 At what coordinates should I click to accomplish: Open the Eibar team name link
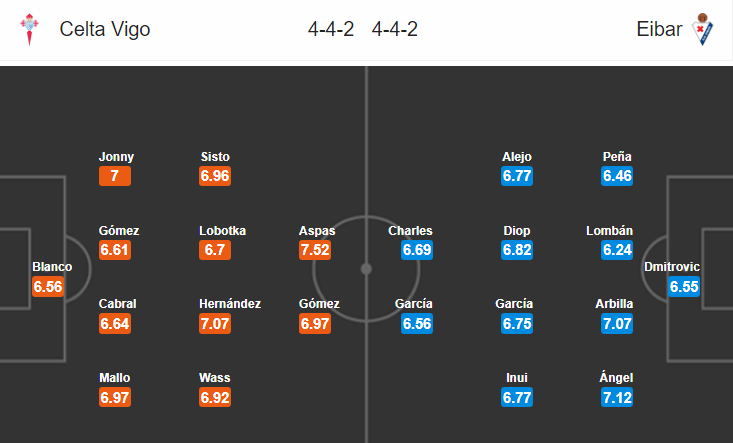[659, 29]
